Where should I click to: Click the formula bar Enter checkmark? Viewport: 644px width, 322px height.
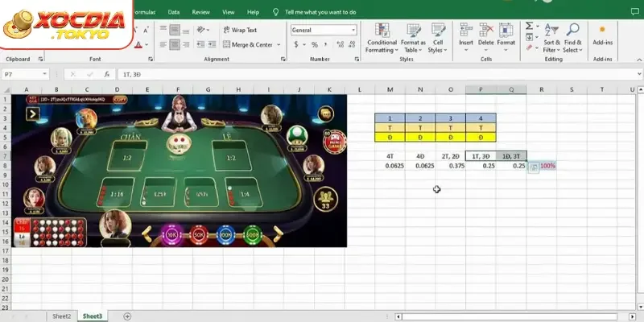click(x=90, y=74)
